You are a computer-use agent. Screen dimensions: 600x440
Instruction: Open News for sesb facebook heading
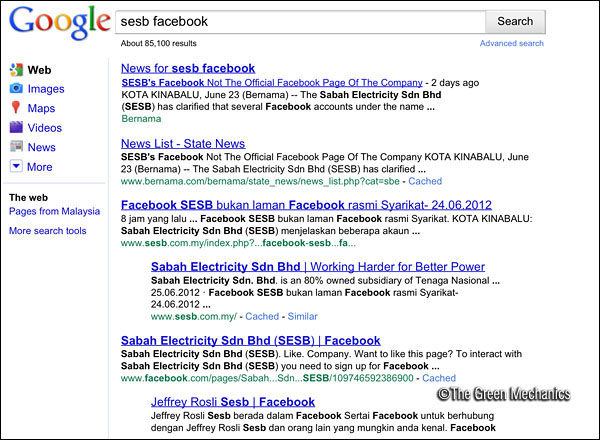click(188, 68)
